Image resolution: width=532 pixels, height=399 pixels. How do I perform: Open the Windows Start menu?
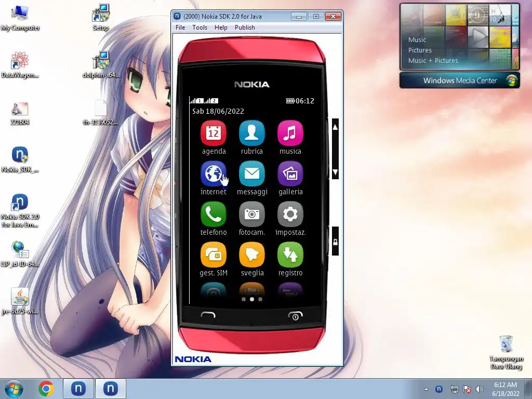14,389
